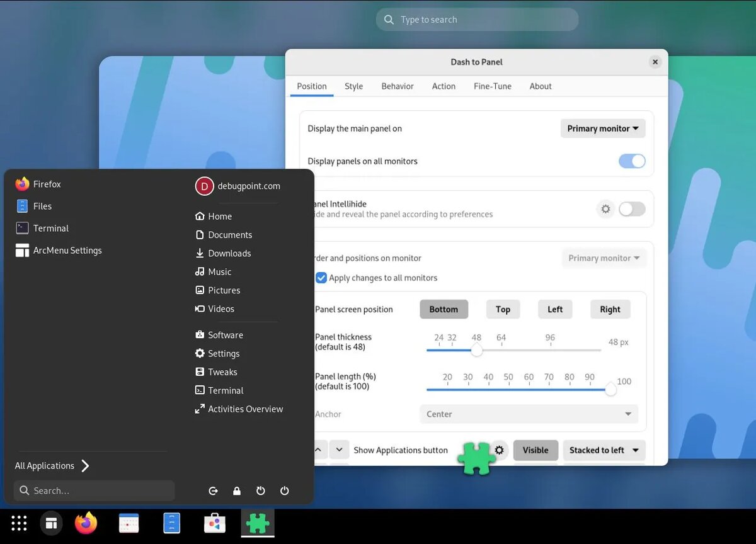Viewport: 756px width, 544px height.
Task: Click the Panel thickness slider handle
Action: [x=477, y=350]
